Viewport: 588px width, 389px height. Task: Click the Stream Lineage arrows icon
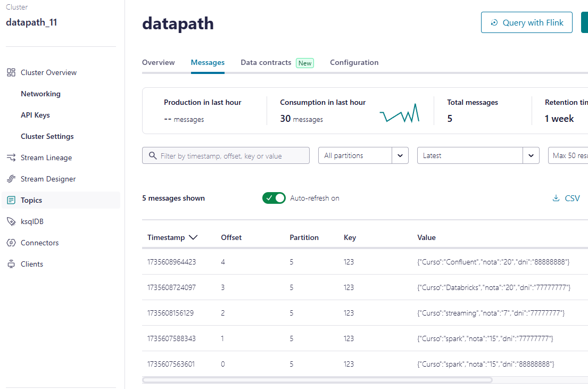click(11, 158)
